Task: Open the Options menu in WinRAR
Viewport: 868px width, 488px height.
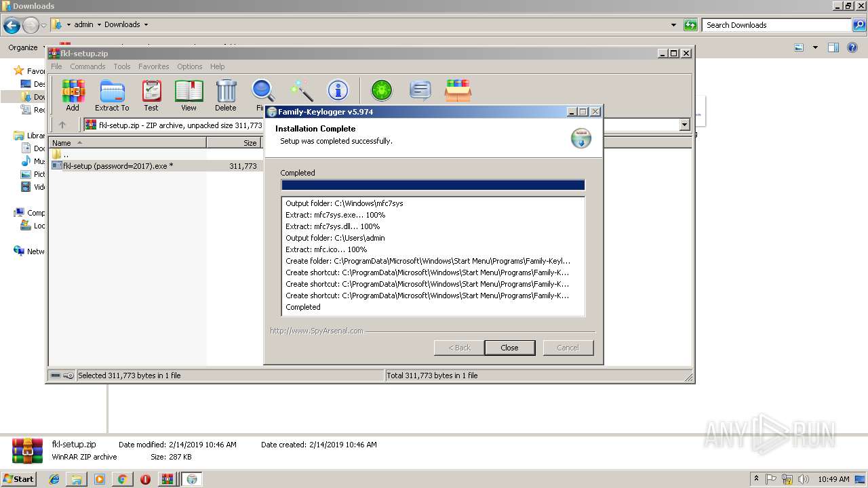Action: click(190, 66)
